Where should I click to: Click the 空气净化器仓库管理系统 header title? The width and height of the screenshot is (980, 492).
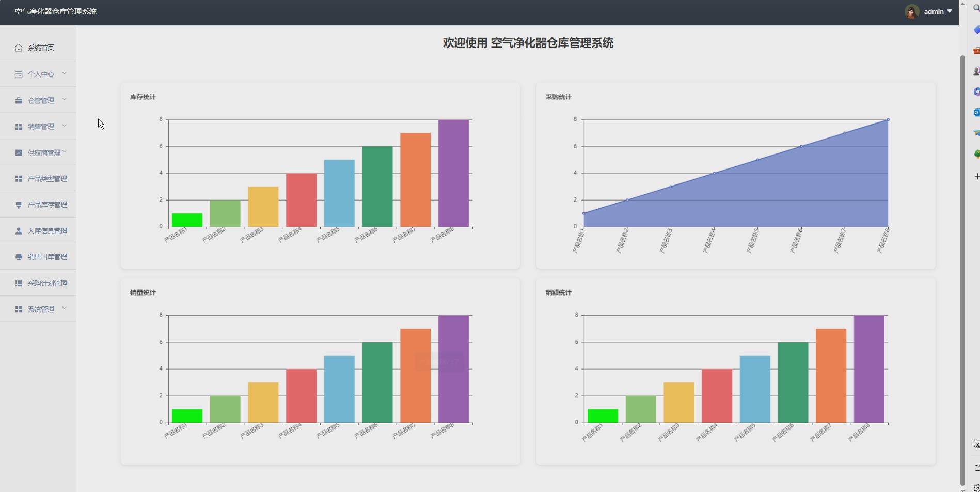click(55, 11)
